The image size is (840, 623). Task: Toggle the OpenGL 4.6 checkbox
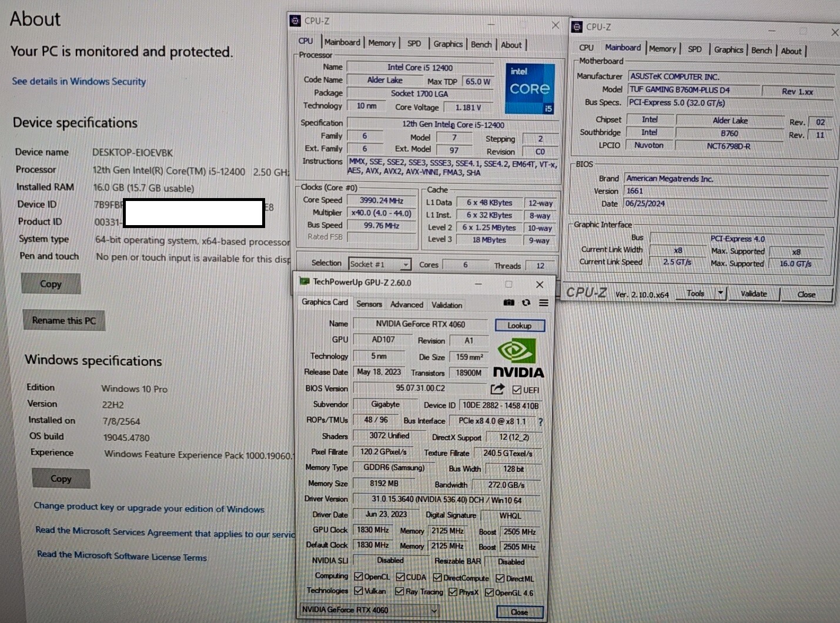click(x=489, y=592)
